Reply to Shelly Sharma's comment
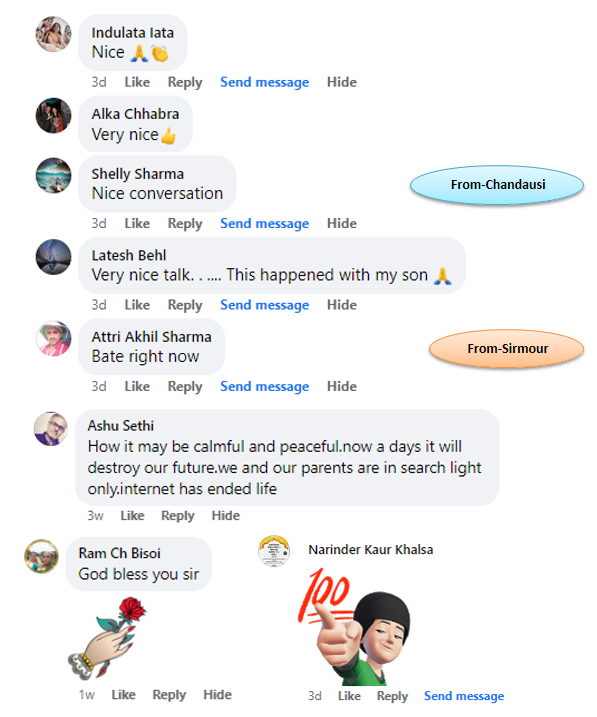Screen dimensions: 597x717 (x=185, y=223)
